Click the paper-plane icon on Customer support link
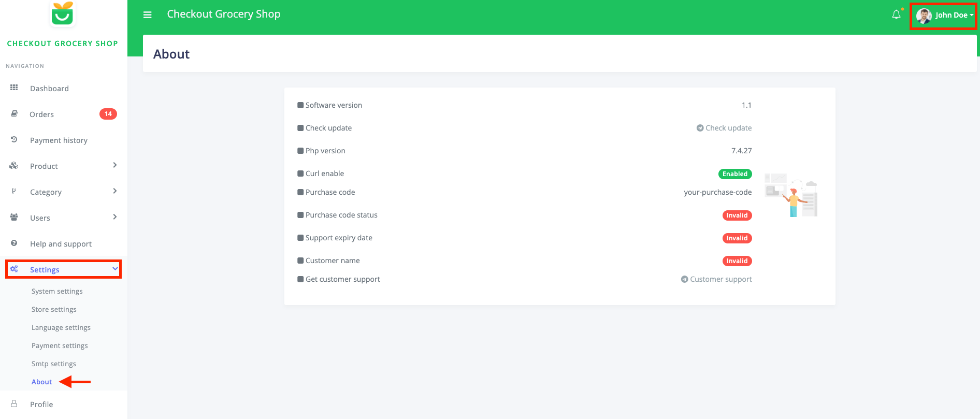Viewport: 980px width, 419px height. (x=684, y=279)
